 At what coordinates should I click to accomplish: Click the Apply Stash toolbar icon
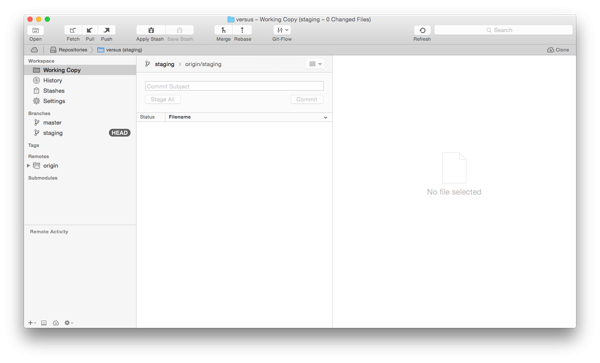tap(151, 30)
